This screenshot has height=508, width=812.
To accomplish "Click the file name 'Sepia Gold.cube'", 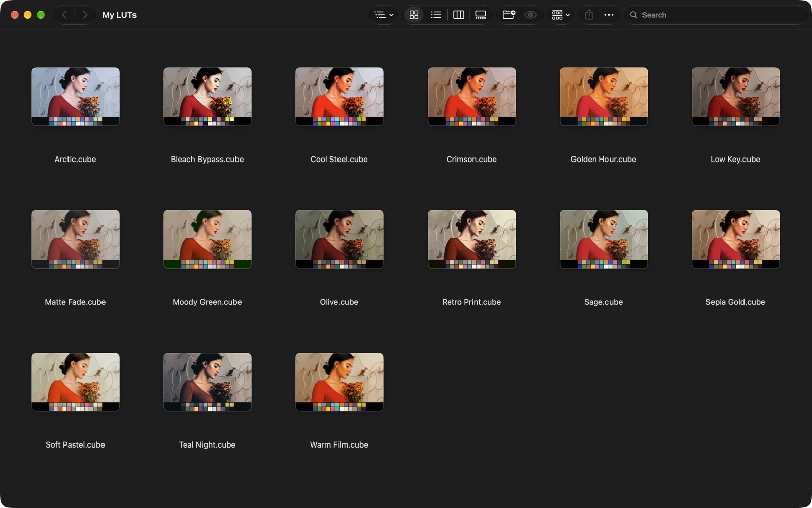I will click(735, 302).
